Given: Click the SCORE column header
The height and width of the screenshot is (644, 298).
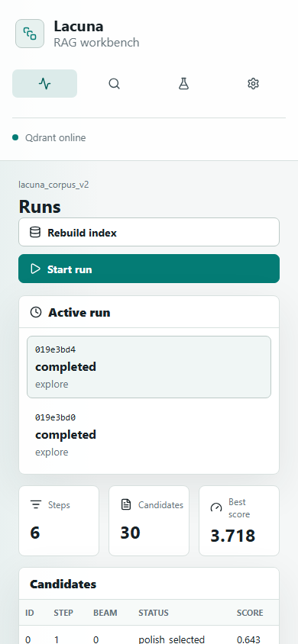Looking at the screenshot, I should click(250, 613).
